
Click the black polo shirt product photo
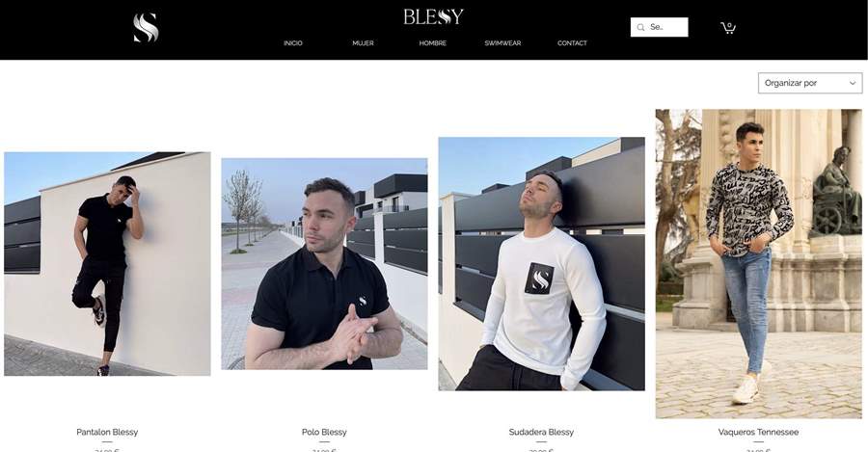point(324,264)
